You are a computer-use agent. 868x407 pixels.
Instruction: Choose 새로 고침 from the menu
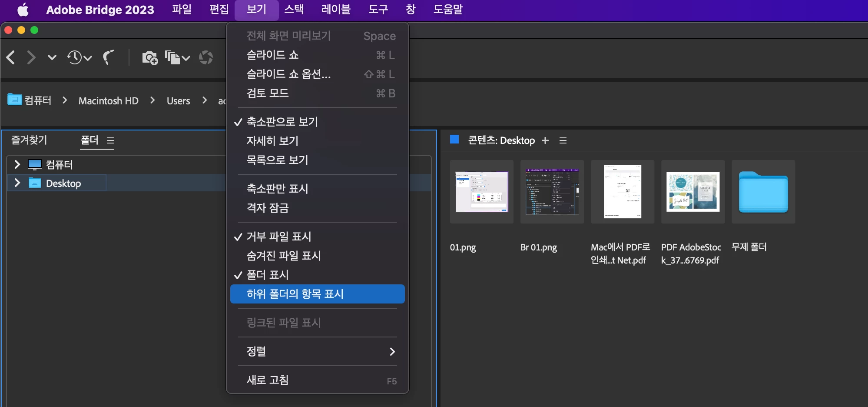click(x=318, y=380)
